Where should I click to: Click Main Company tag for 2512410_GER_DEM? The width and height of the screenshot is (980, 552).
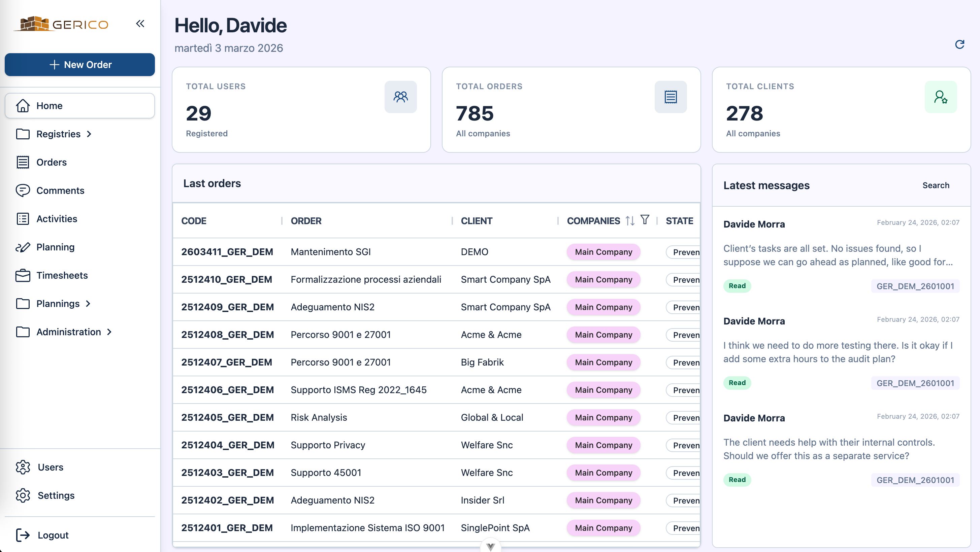603,279
